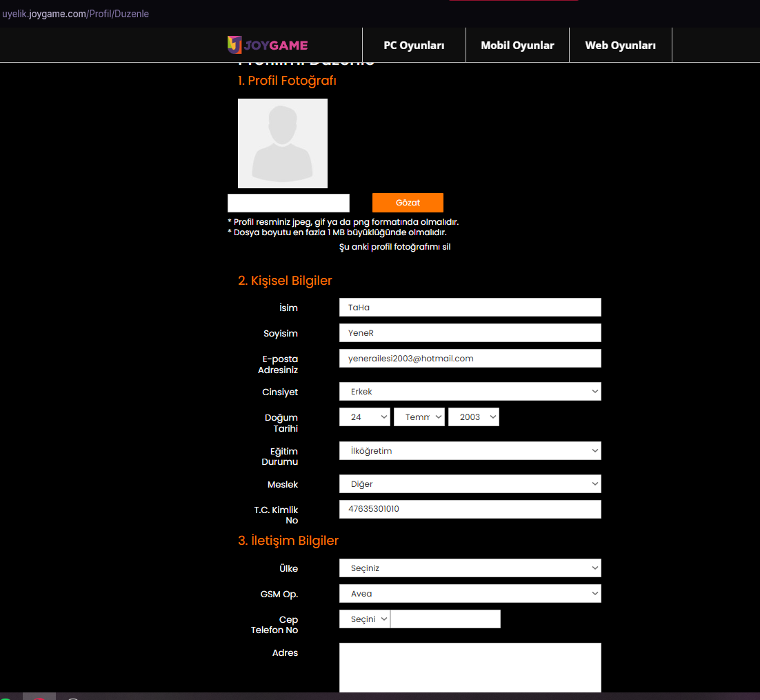
Task: Click the Adres text area
Action: pyautogui.click(x=470, y=668)
